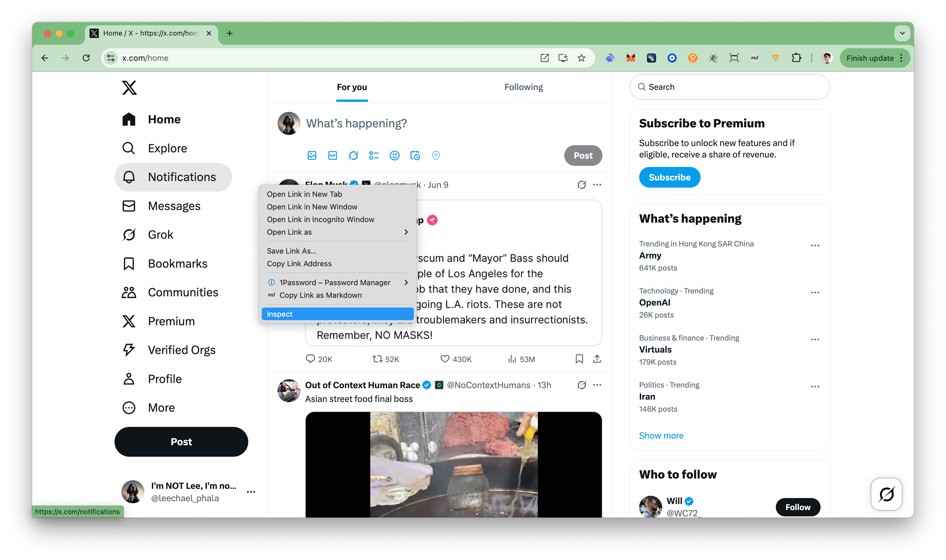This screenshot has width=946, height=560.
Task: Repost the post with 52K reposts
Action: pyautogui.click(x=385, y=359)
